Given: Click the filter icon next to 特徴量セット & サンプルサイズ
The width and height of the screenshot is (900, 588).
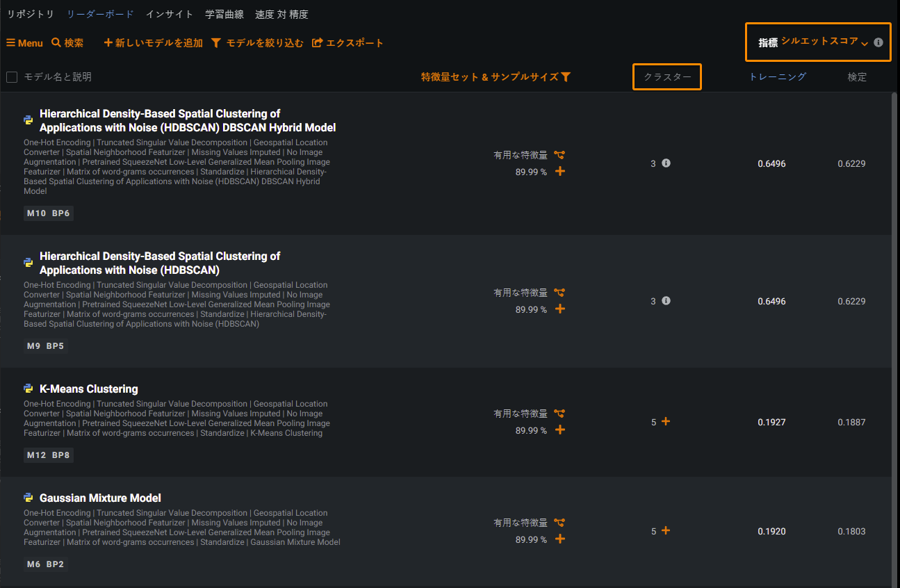Looking at the screenshot, I should tap(566, 77).
